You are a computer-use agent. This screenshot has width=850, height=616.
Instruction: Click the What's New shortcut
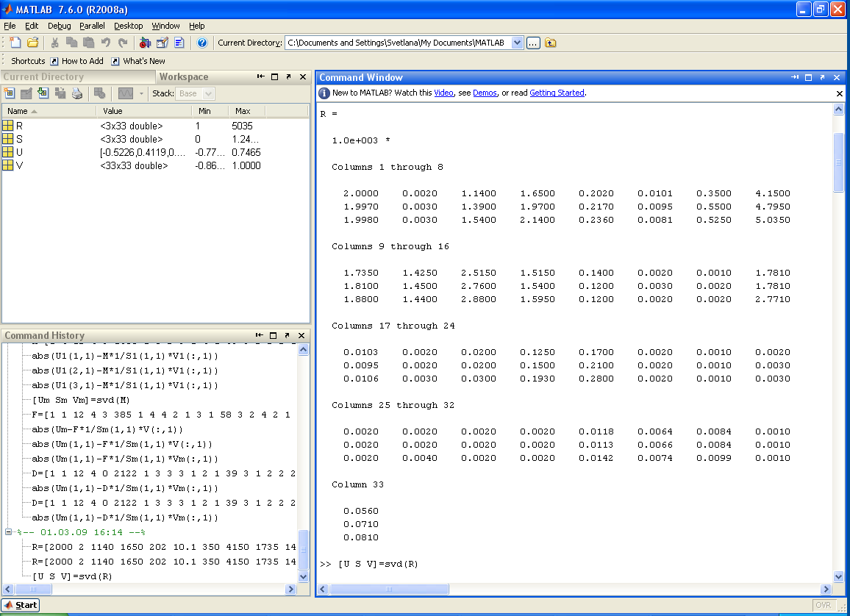(138, 61)
